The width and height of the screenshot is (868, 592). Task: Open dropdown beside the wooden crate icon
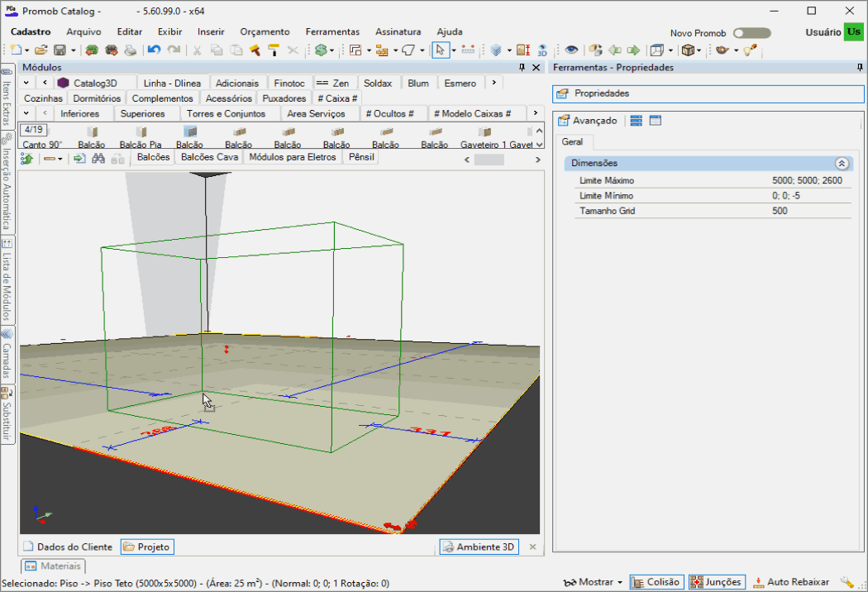coord(699,51)
